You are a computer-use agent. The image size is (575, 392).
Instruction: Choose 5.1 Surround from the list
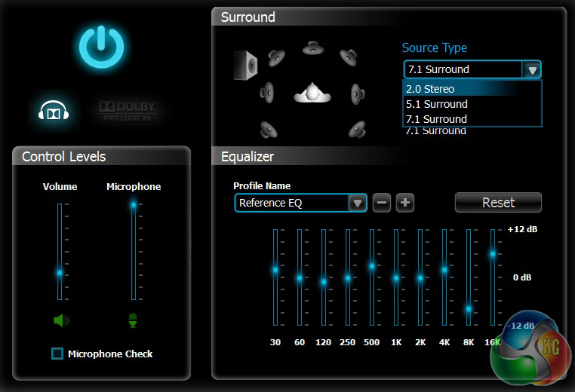point(472,104)
